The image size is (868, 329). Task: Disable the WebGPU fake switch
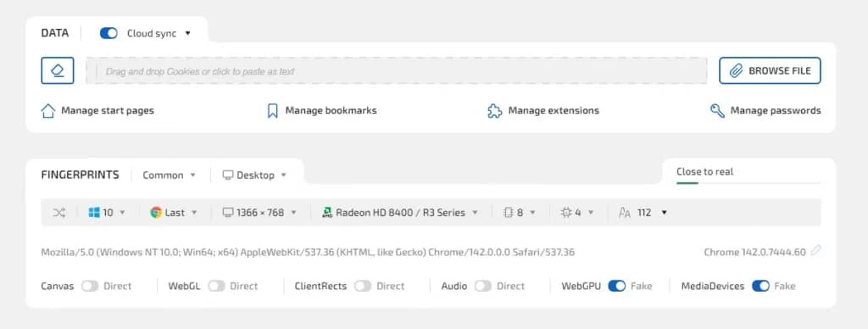pyautogui.click(x=617, y=287)
